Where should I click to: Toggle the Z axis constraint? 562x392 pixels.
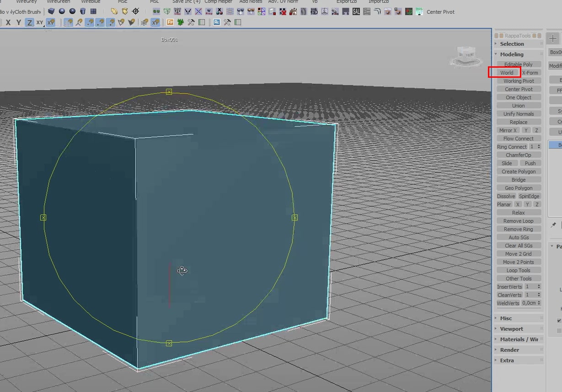(x=29, y=22)
